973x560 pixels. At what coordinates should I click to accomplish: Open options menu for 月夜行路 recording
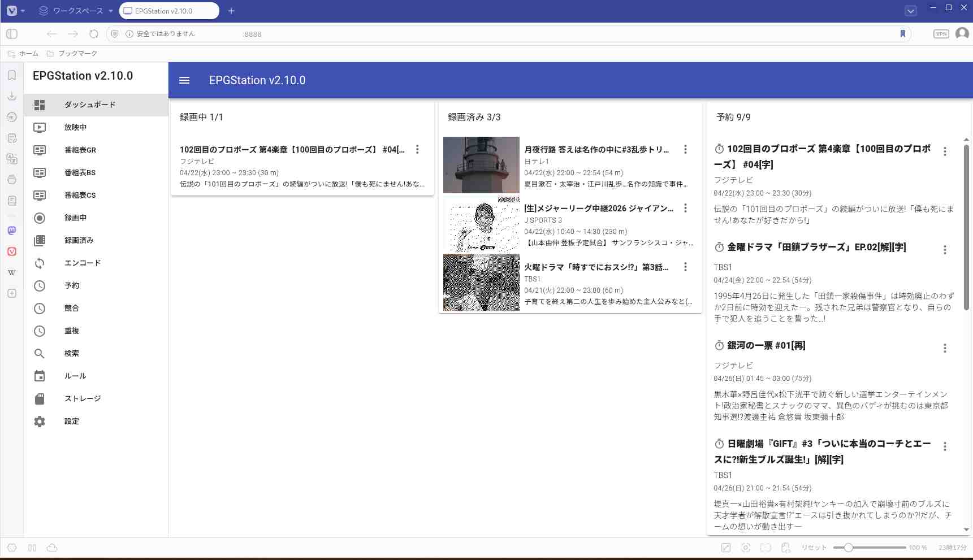(685, 149)
